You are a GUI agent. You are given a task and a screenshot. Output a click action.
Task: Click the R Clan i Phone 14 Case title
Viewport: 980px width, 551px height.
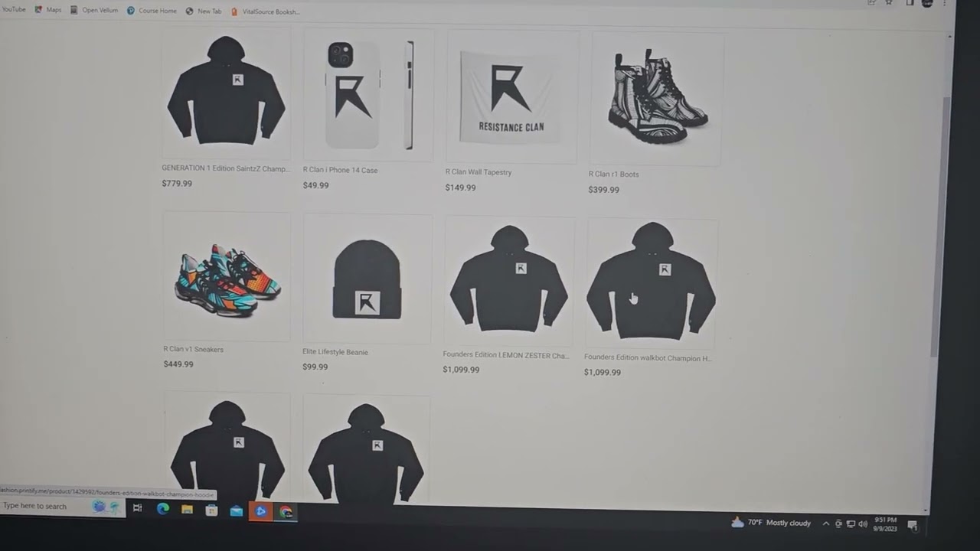(x=340, y=170)
